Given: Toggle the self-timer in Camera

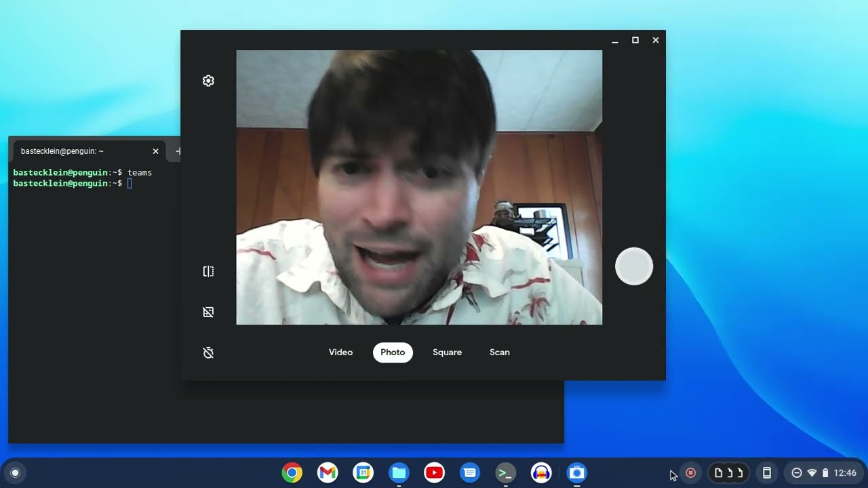Looking at the screenshot, I should click(208, 352).
